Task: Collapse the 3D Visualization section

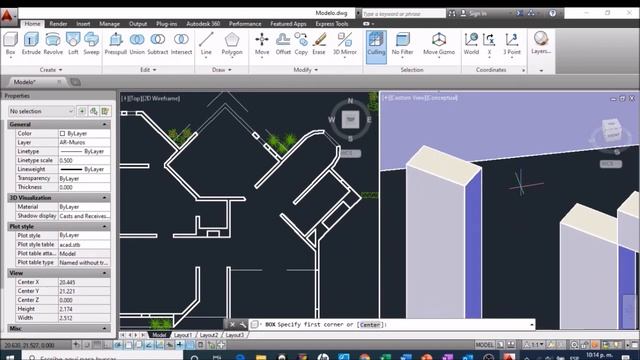Action: coord(104,198)
